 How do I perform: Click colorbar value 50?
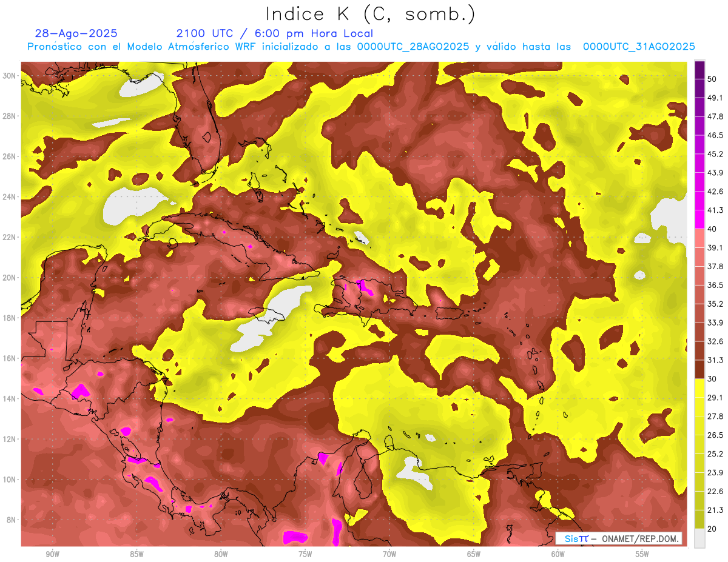point(712,79)
